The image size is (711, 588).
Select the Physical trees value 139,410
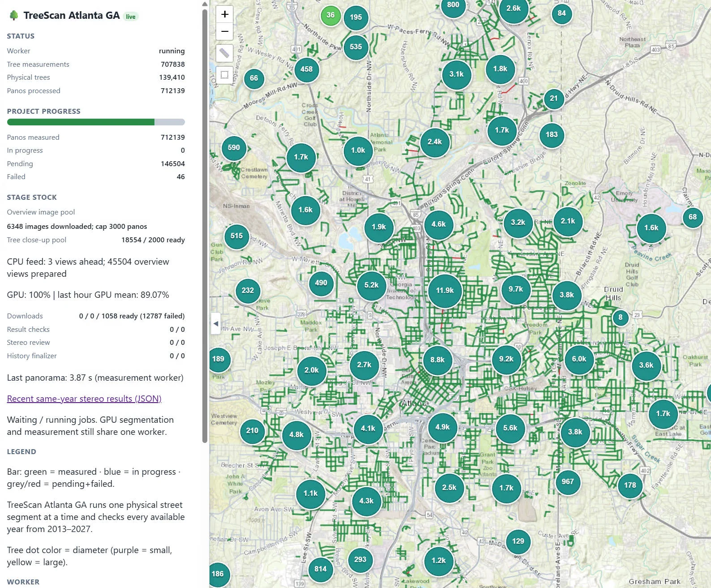coord(172,77)
